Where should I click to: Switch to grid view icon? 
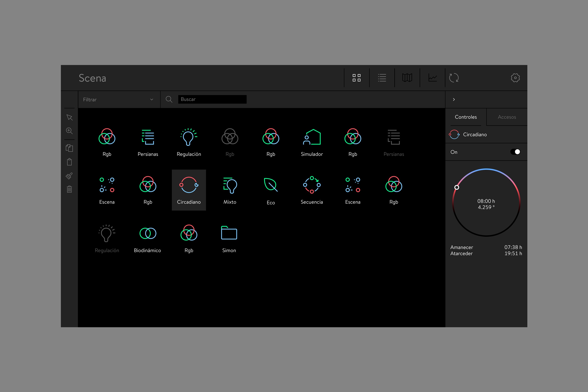click(x=356, y=78)
